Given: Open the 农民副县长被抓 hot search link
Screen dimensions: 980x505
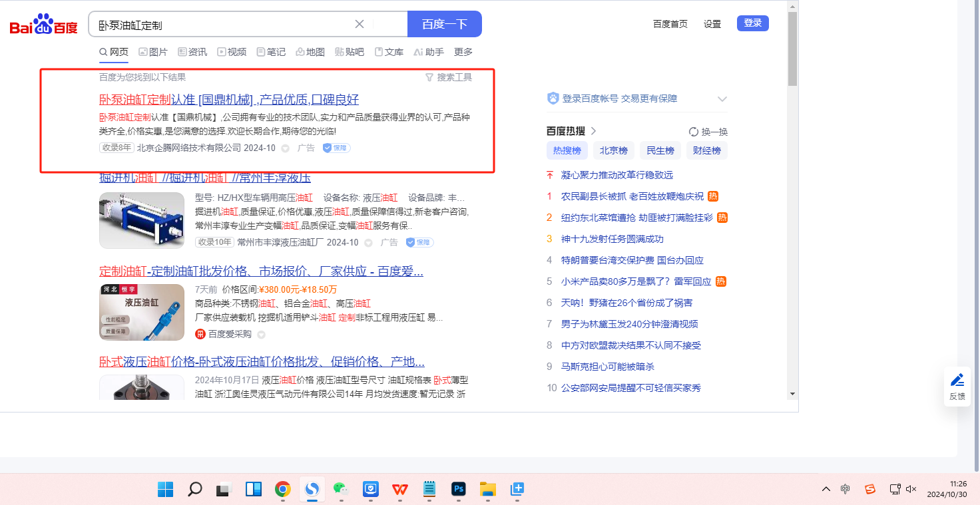Looking at the screenshot, I should point(632,196).
